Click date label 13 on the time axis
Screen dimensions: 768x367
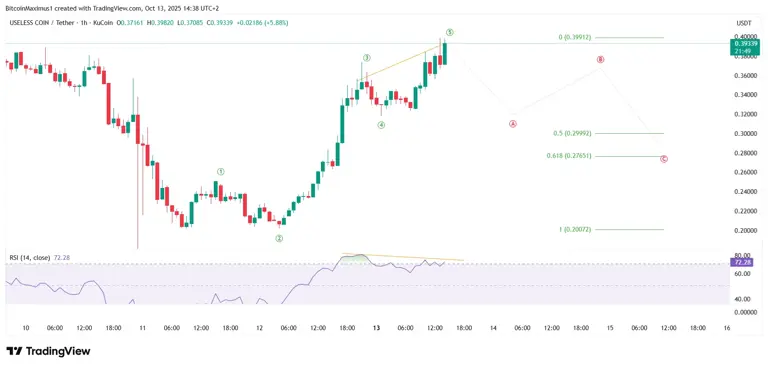click(376, 328)
